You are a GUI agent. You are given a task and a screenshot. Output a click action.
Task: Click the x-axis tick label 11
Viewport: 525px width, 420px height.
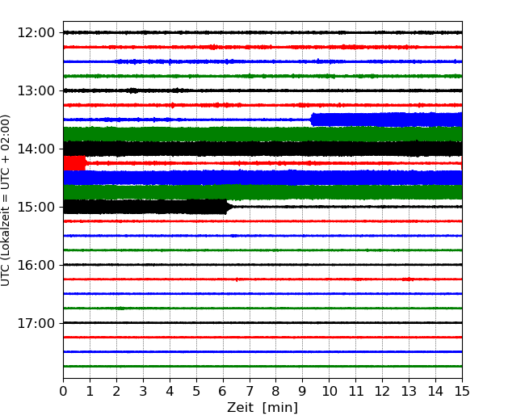(x=356, y=391)
